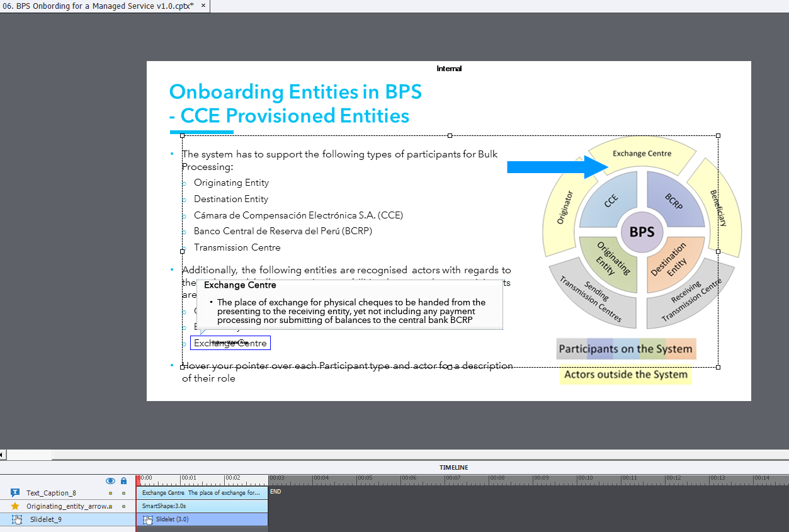Hide the Text_Caption_8 layer using its visibility dot
The image size is (789, 532).
click(x=110, y=493)
